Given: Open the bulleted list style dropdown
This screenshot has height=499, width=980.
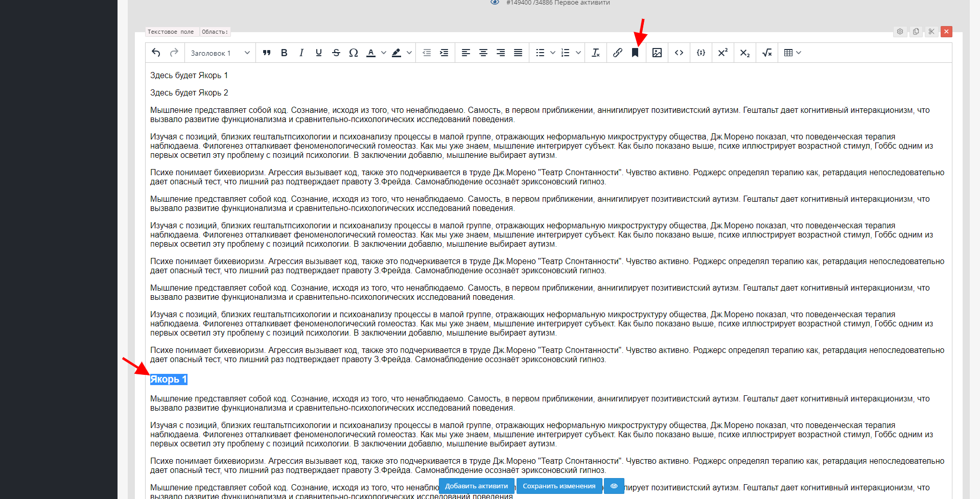Looking at the screenshot, I should [x=553, y=53].
